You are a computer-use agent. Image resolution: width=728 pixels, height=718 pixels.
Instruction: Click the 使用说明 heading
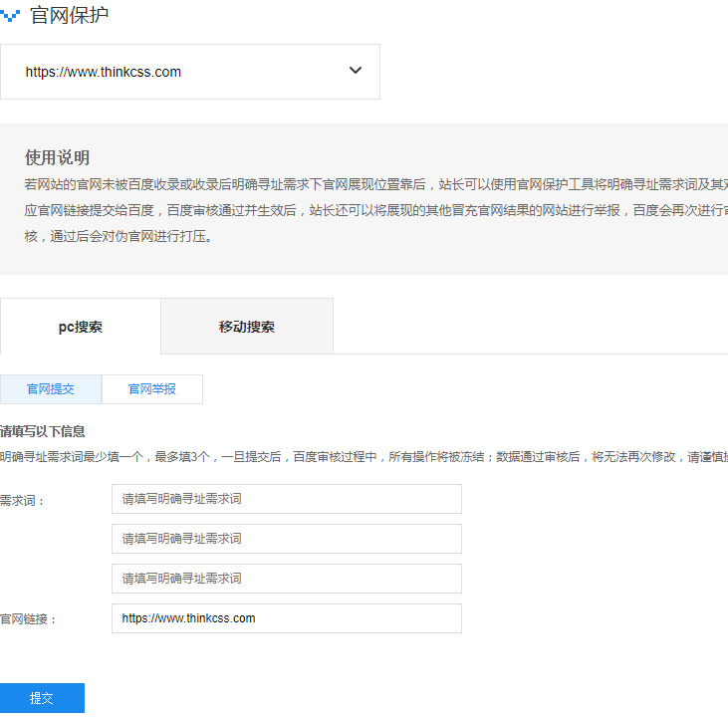57,157
